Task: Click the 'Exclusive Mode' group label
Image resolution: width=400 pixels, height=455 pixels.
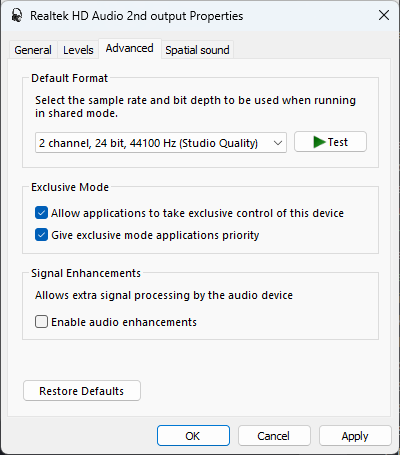Action: (70, 187)
